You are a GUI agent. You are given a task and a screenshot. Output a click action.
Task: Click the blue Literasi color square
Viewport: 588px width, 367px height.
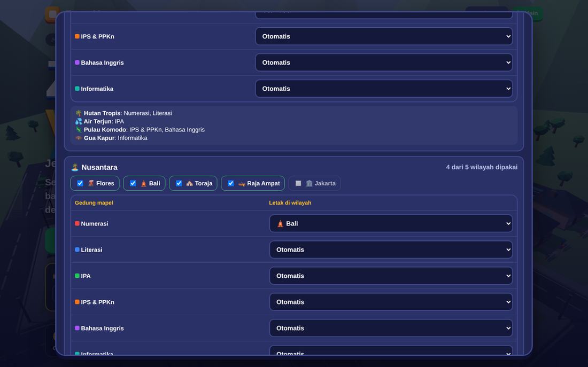click(x=78, y=249)
